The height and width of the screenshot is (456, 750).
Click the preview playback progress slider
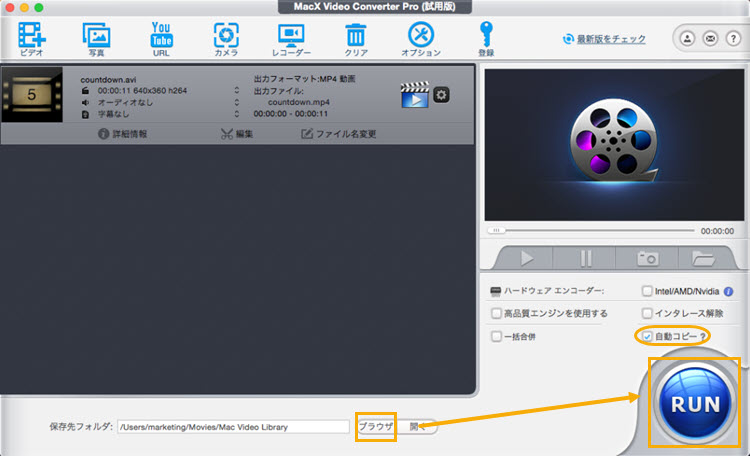pyautogui.click(x=591, y=231)
